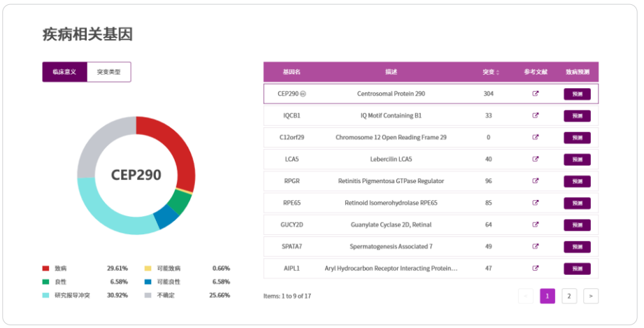
Task: Open reference link icon for LCA5
Action: (536, 159)
